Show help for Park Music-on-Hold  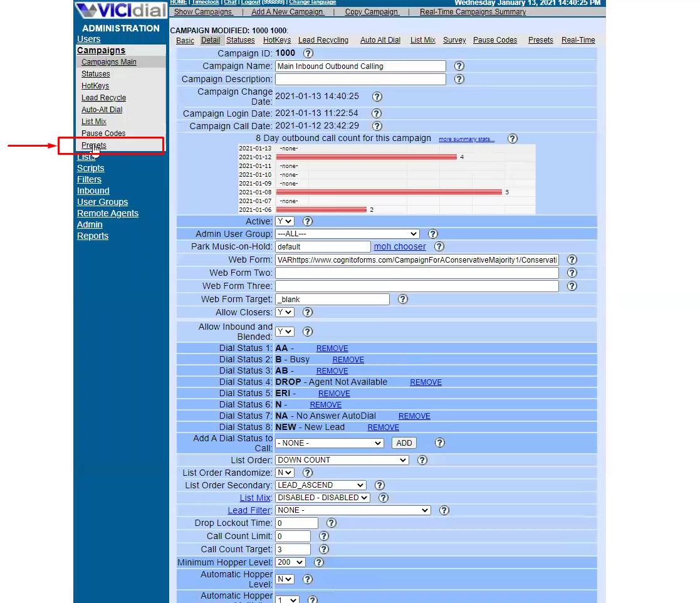pyautogui.click(x=439, y=246)
